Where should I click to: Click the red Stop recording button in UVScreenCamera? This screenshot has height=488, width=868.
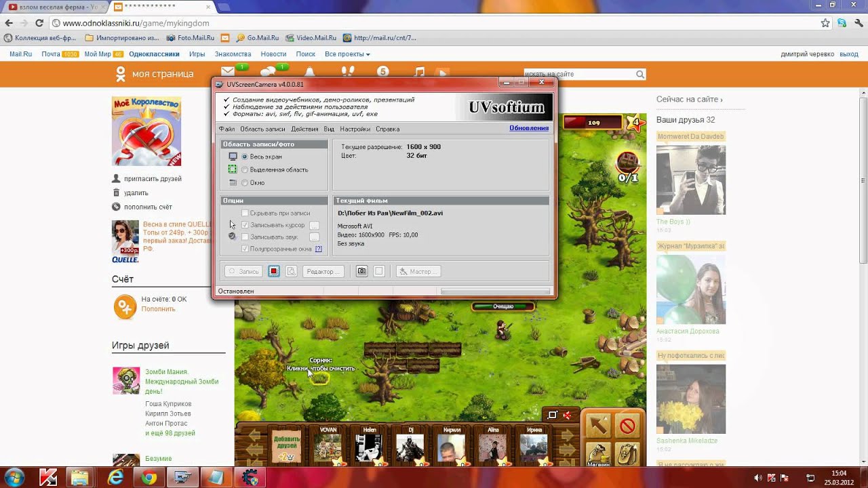274,271
